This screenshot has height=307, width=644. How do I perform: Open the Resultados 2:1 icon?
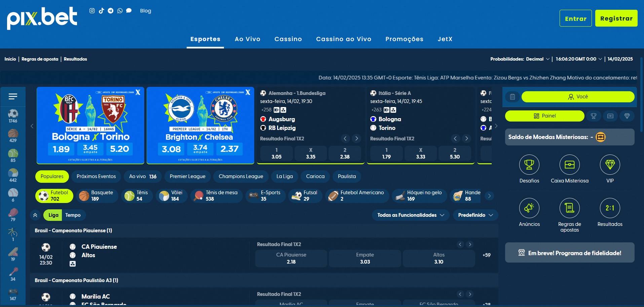610,208
